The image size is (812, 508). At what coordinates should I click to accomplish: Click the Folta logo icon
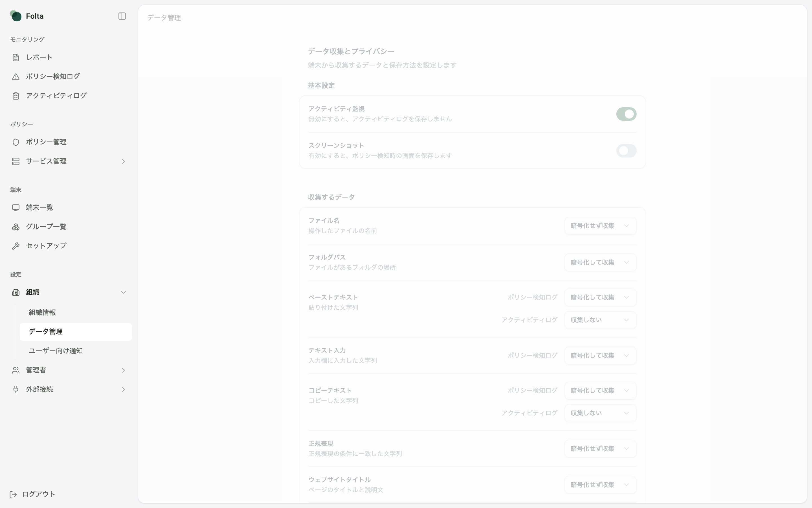(x=16, y=16)
